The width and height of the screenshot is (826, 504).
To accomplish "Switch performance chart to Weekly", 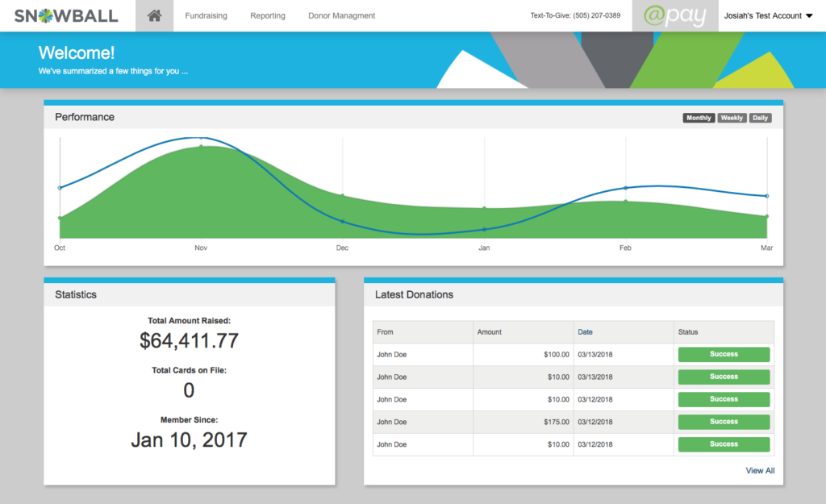I will tap(732, 118).
